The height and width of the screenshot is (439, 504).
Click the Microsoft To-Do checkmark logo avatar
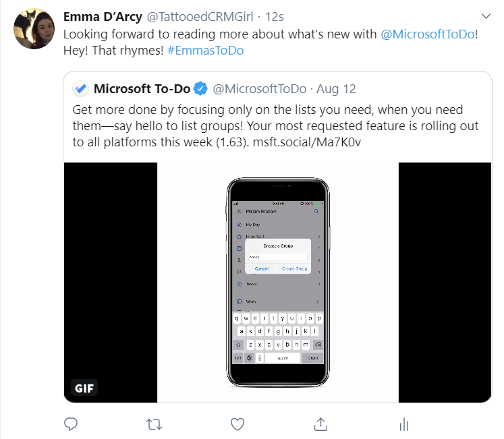click(x=81, y=88)
